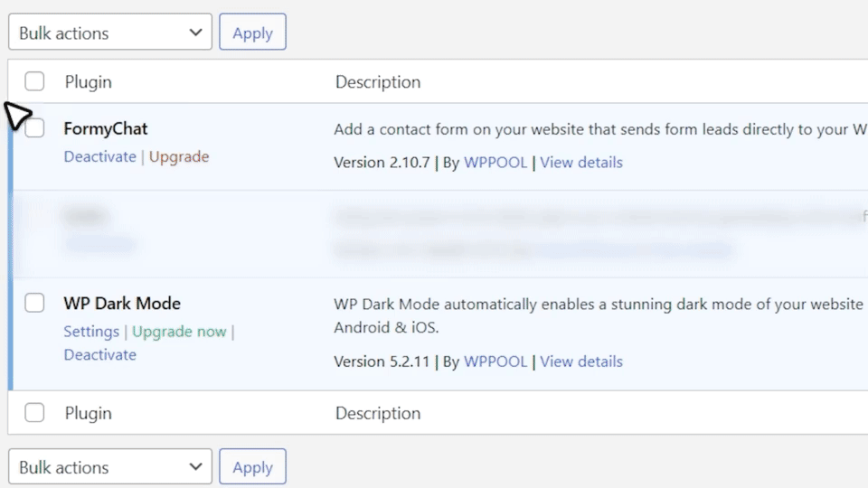
Task: Open WPPOOL author link for WP Dark Mode
Action: point(495,361)
